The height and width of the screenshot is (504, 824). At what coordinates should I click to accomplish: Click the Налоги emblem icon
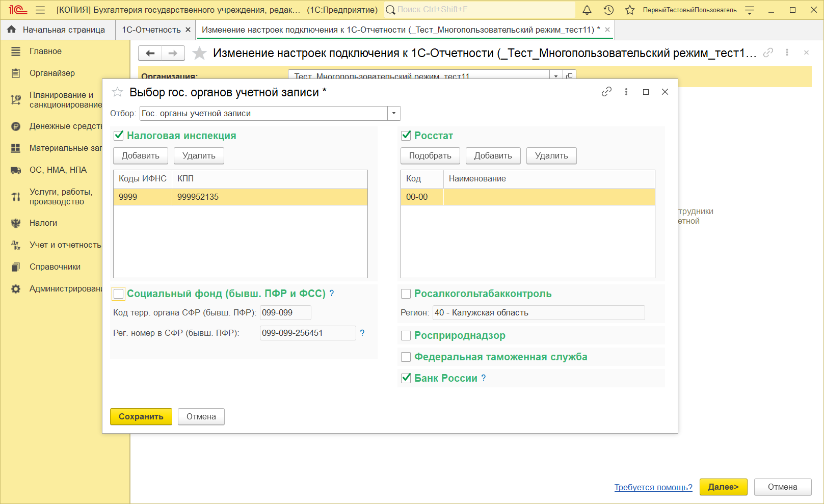click(x=16, y=223)
